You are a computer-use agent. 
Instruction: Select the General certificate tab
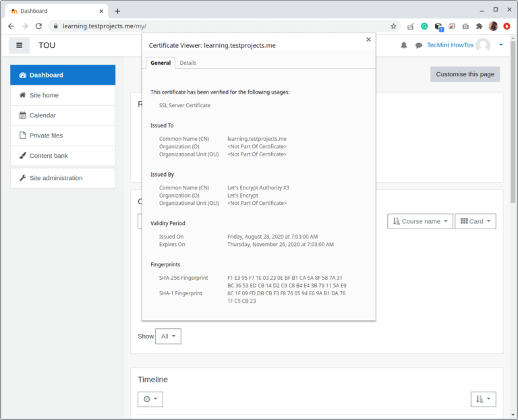click(161, 63)
